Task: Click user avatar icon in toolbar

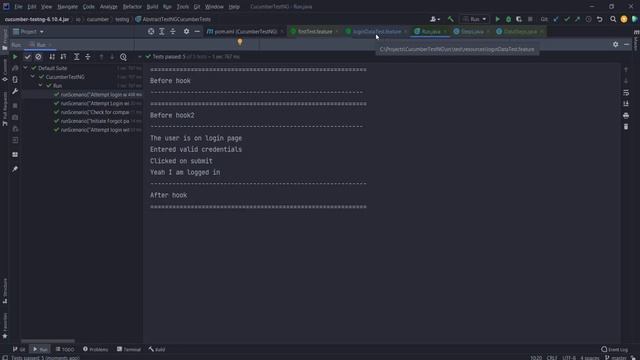Action: point(624,19)
